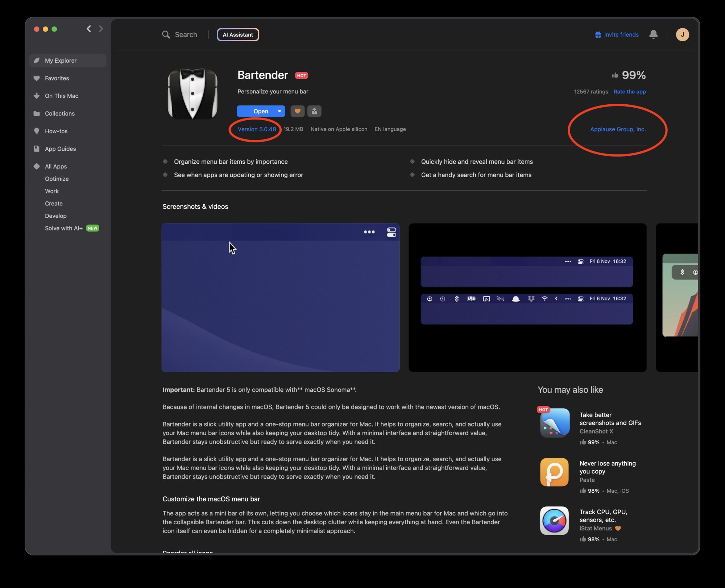Screen dimensions: 725x588
Task: Click the back navigation chevron
Action: [89, 29]
